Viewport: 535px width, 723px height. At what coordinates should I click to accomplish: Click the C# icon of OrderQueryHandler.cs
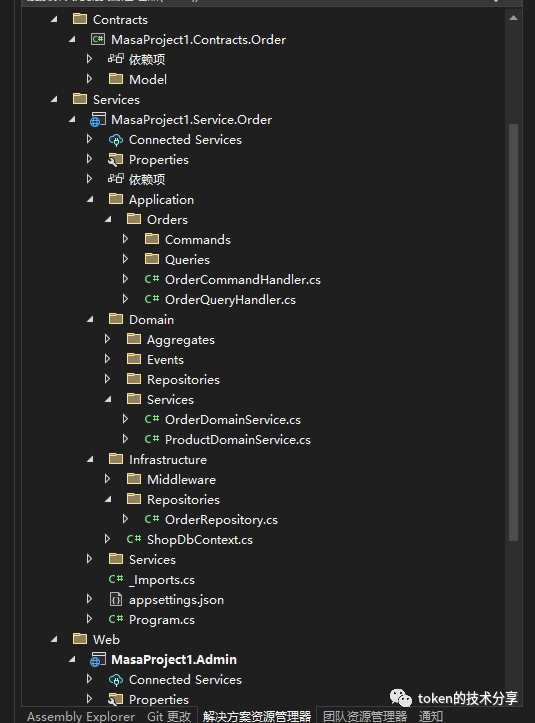(152, 299)
